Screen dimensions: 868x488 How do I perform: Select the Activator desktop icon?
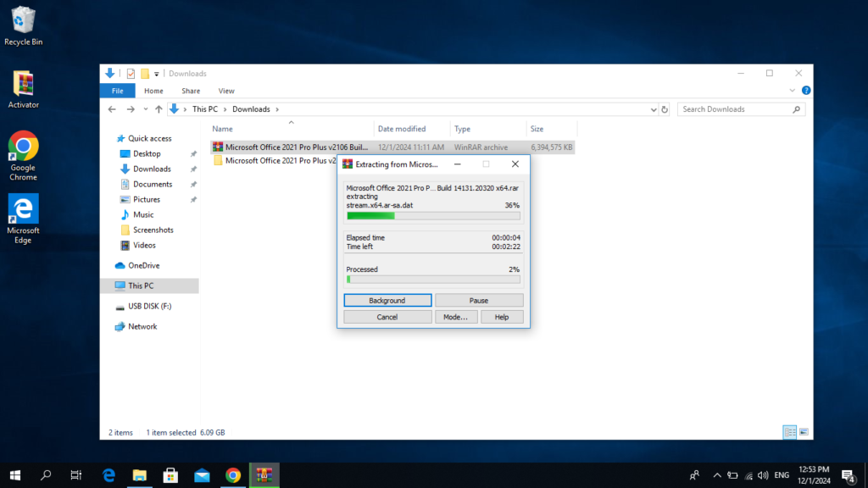point(23,89)
